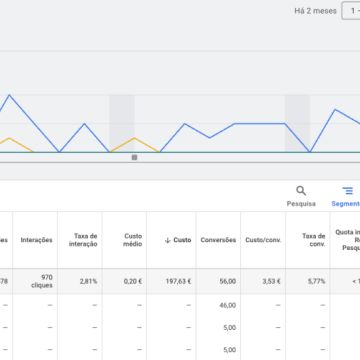Sort by the Custo column header
Image resolution: width=360 pixels, height=360 pixels.
click(182, 240)
